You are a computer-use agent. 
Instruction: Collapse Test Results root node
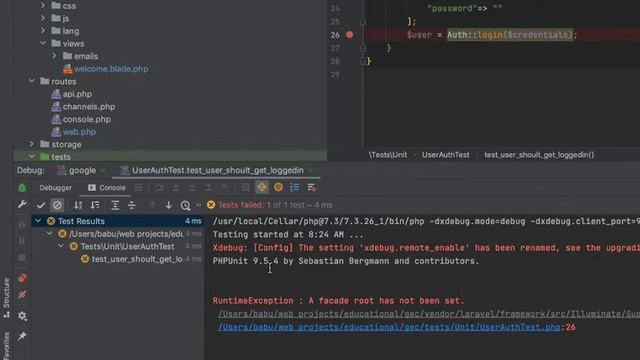click(x=38, y=221)
